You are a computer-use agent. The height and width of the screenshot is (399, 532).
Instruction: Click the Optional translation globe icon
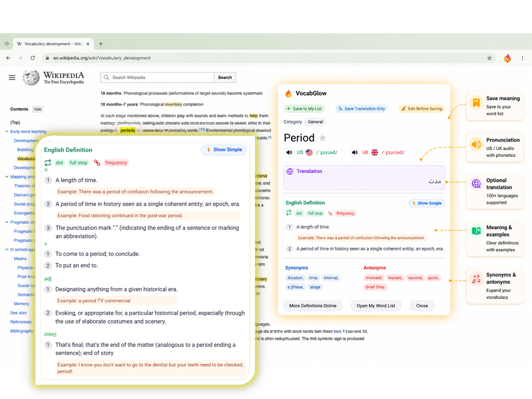pos(476,183)
